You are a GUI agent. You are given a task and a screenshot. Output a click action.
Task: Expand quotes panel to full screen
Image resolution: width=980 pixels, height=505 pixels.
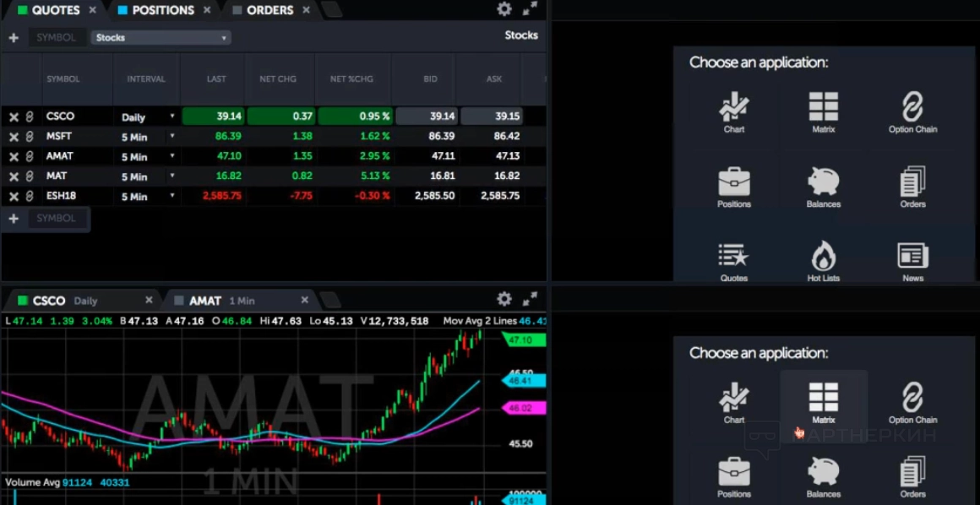(x=530, y=8)
